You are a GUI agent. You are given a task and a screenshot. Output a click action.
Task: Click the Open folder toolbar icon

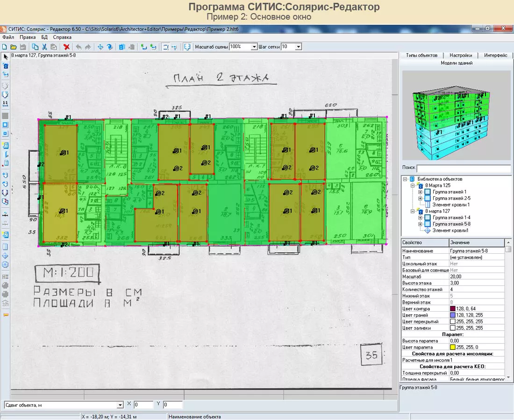(x=14, y=47)
